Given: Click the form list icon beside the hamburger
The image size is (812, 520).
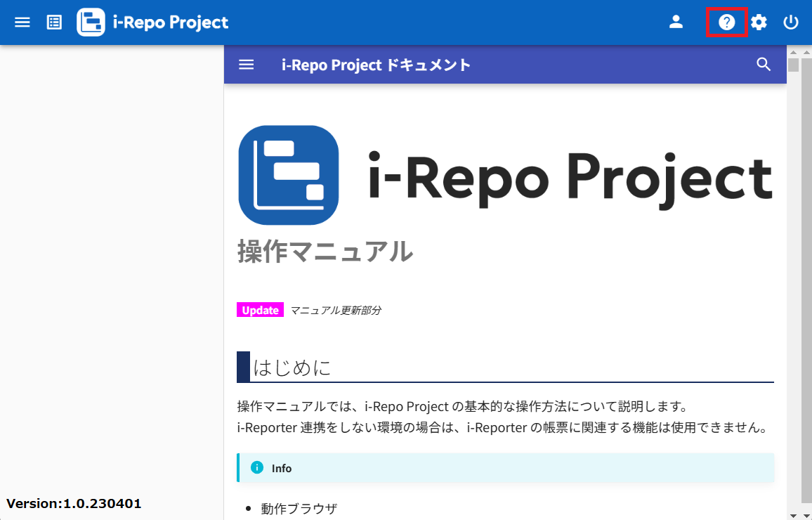Looking at the screenshot, I should click(x=53, y=22).
